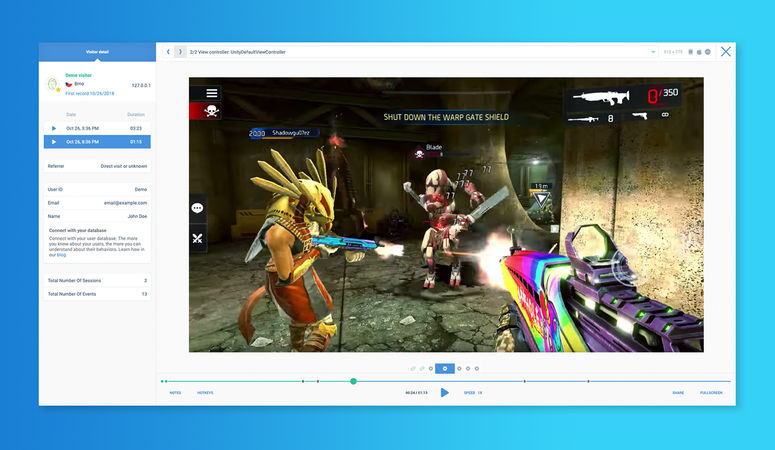775x450 pixels.
Task: Click the crossed swords icon in the game
Action: [x=197, y=239]
